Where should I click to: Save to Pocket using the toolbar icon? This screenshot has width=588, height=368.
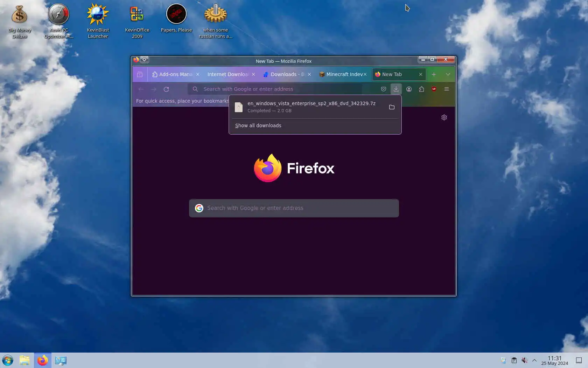(x=384, y=89)
